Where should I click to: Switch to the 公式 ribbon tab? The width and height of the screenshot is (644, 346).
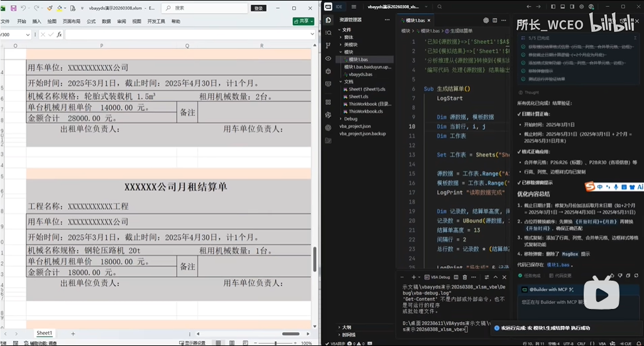pyautogui.click(x=90, y=21)
